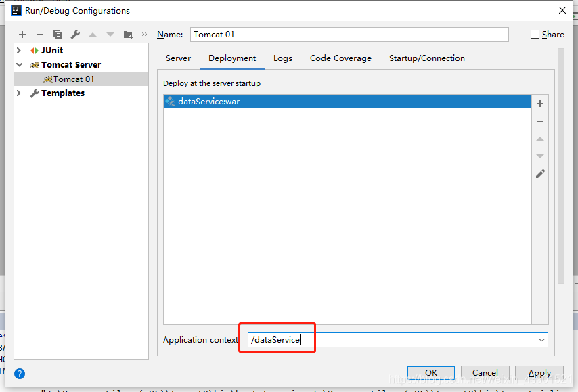Image resolution: width=578 pixels, height=392 pixels.
Task: Switch to the Server tab
Action: [x=178, y=58]
